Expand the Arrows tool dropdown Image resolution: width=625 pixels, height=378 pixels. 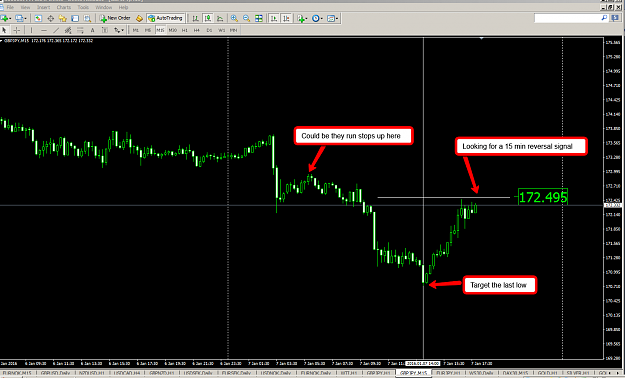pos(123,30)
